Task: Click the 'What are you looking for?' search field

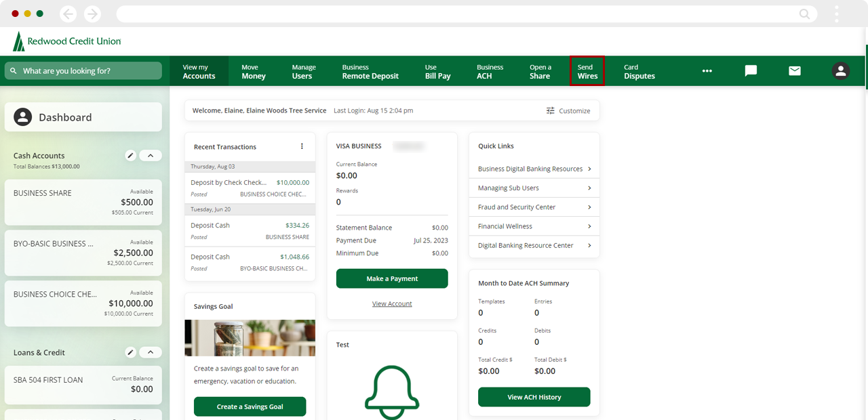Action: pos(83,71)
